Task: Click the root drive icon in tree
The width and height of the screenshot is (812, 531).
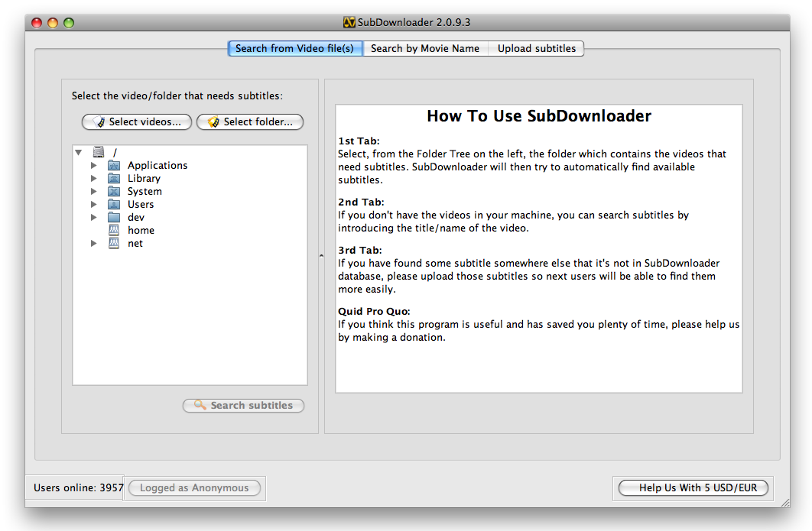Action: click(x=99, y=152)
